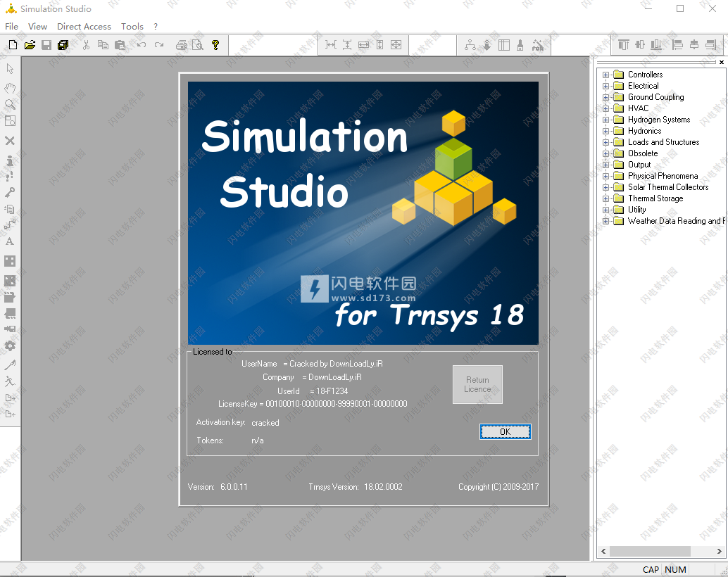Image resolution: width=728 pixels, height=577 pixels.
Task: Print with the printer icon
Action: point(182,45)
